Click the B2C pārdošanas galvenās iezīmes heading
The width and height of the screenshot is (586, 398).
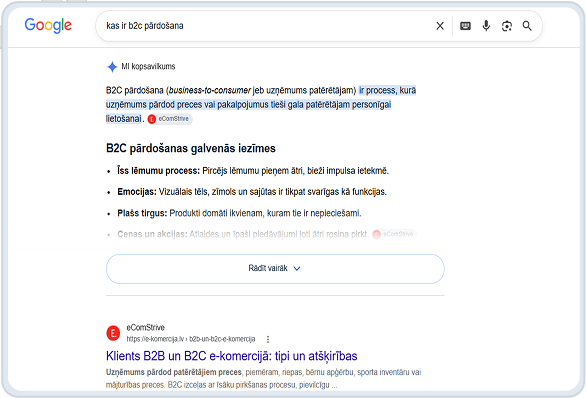191,148
